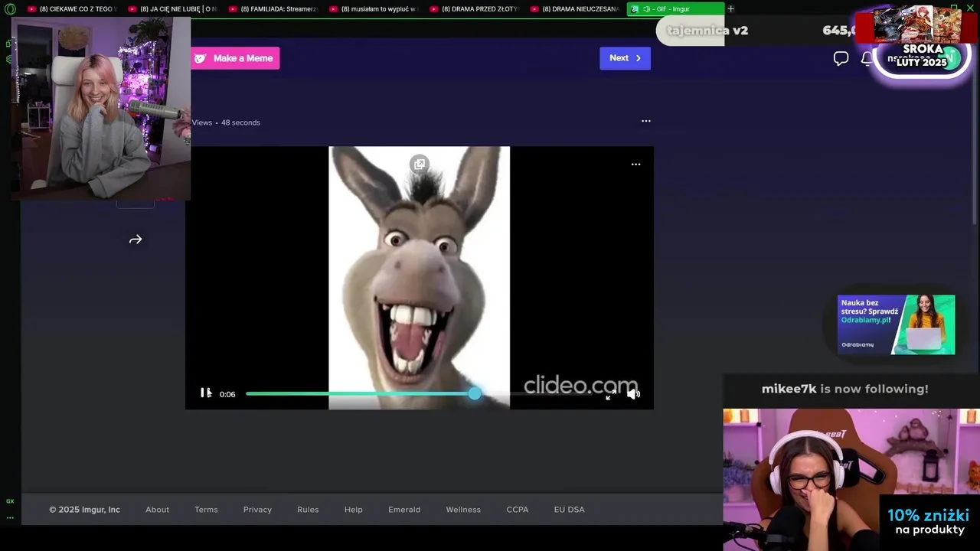Open the Help footer link
The width and height of the screenshot is (980, 551).
coord(354,510)
